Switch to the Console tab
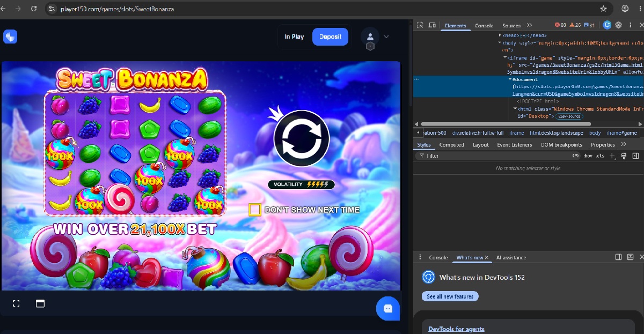The width and height of the screenshot is (644, 334). [x=484, y=25]
